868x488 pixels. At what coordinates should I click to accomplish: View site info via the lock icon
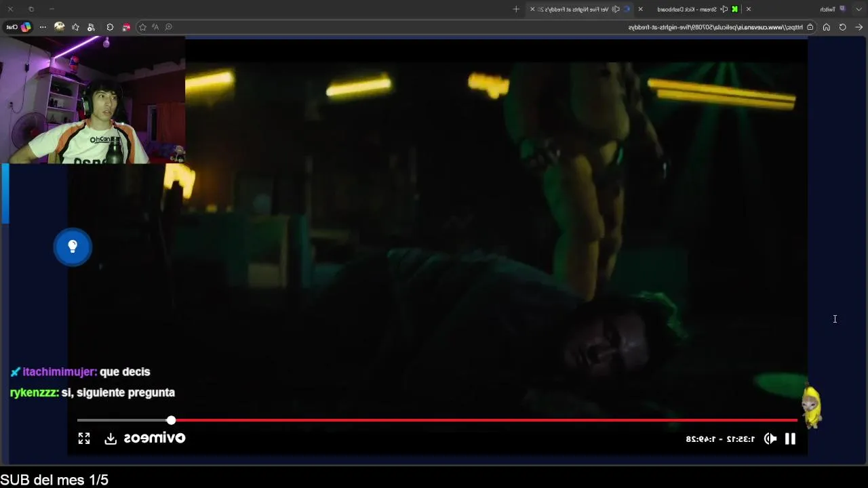[x=810, y=27]
